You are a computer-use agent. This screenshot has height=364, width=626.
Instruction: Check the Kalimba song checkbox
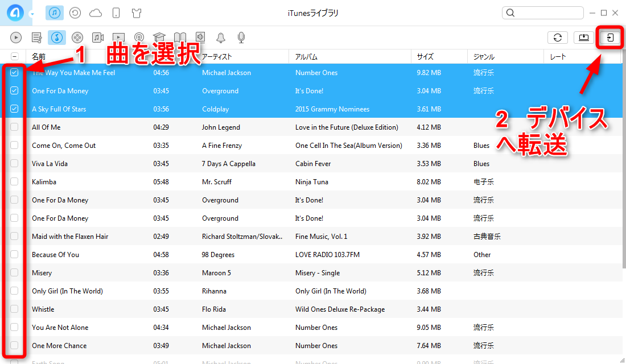click(14, 181)
